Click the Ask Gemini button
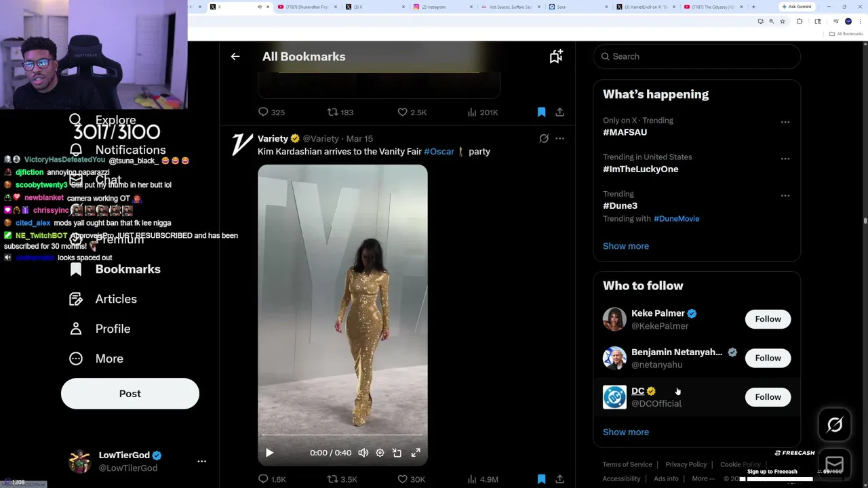The image size is (868, 488). (x=796, y=7)
